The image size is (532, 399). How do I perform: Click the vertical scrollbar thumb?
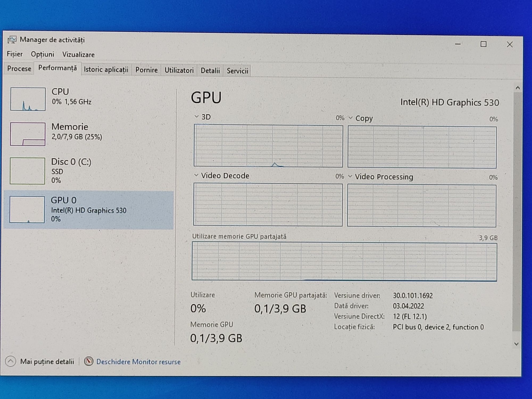(517, 211)
